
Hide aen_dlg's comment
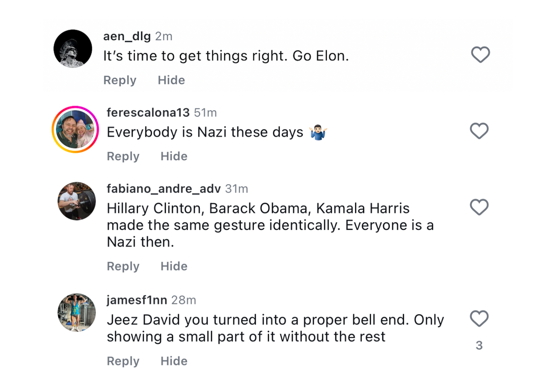(171, 80)
